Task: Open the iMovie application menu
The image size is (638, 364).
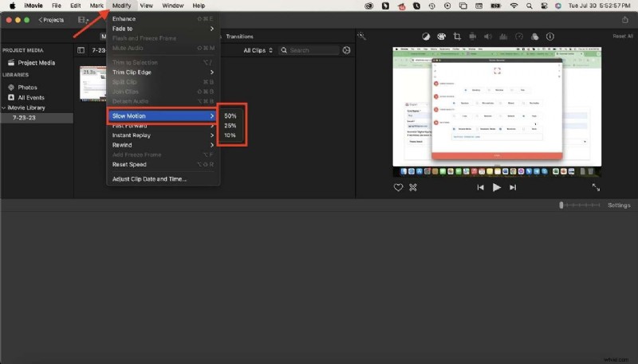Action: pos(33,6)
